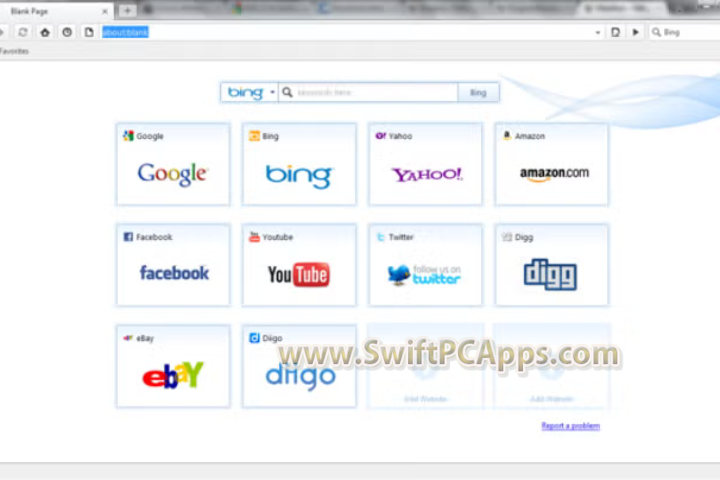Click the Digg favicon in tile header

coord(506,237)
